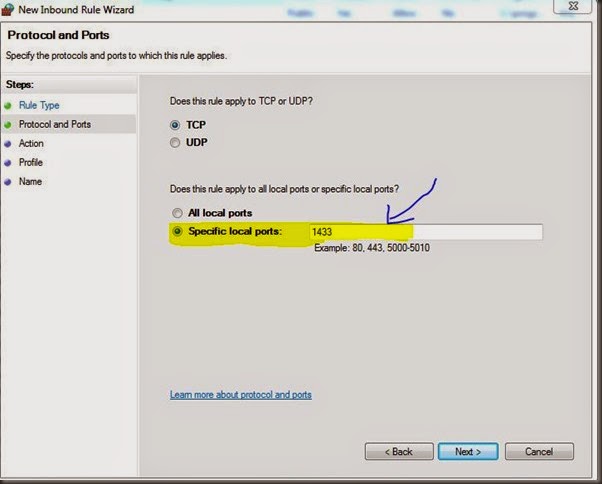Screen dimensions: 602x484
Task: Click 'Specify the protocols and ports' description text
Action: [116, 56]
